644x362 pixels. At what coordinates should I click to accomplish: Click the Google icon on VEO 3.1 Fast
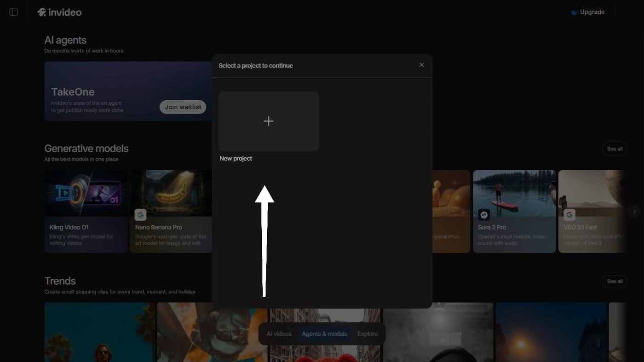569,215
